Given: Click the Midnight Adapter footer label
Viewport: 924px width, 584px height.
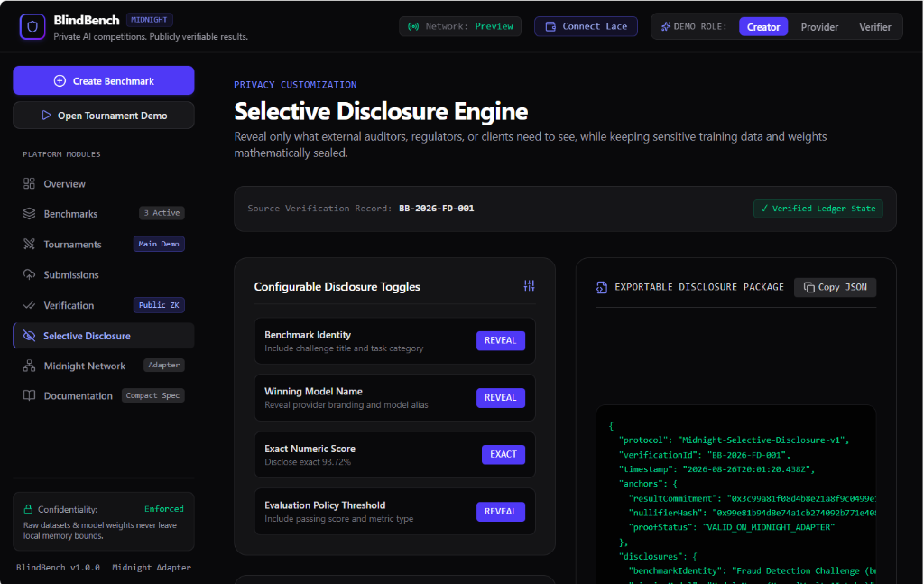Looking at the screenshot, I should tap(152, 568).
